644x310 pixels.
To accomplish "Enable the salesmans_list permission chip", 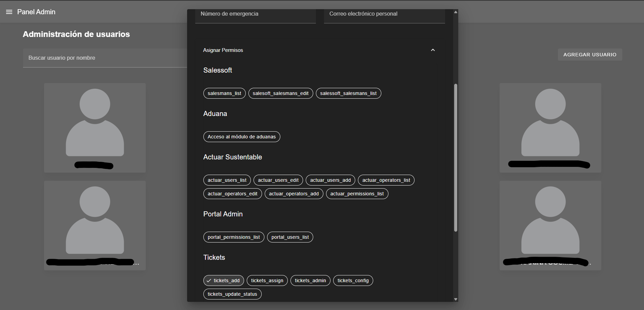I will click(224, 93).
